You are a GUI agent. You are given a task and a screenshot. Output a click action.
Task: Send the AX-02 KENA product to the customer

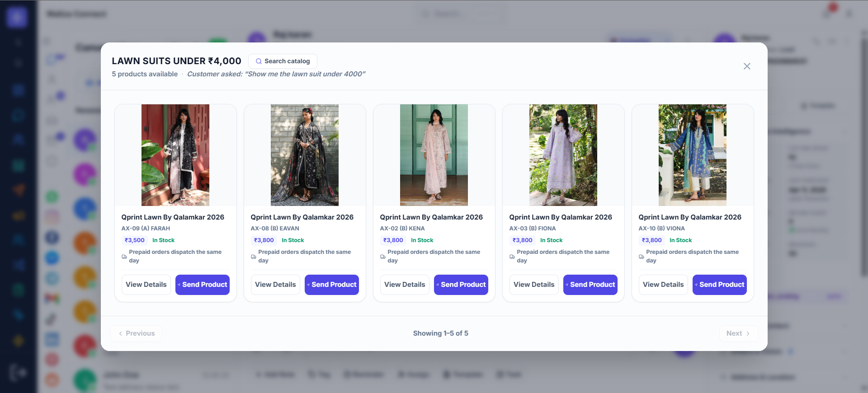461,285
